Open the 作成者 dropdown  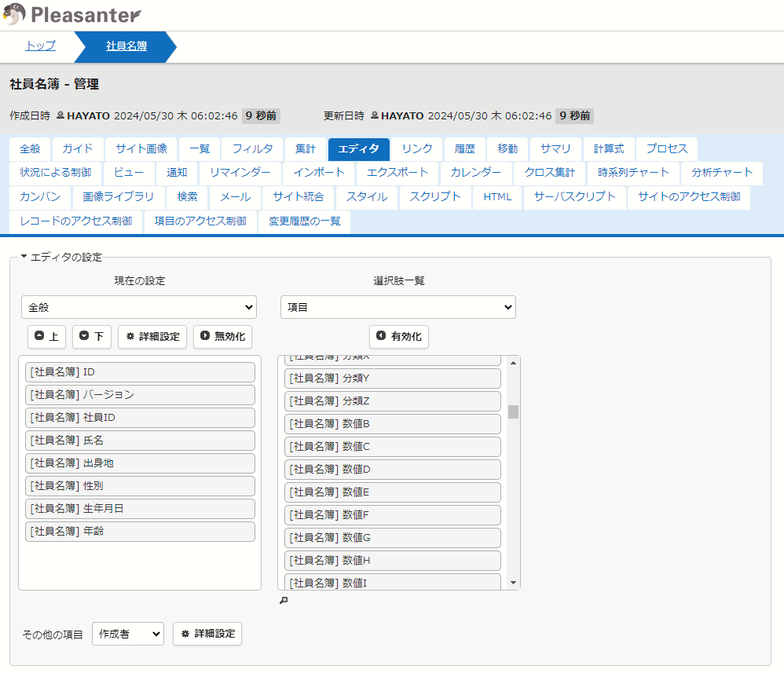pyautogui.click(x=128, y=634)
